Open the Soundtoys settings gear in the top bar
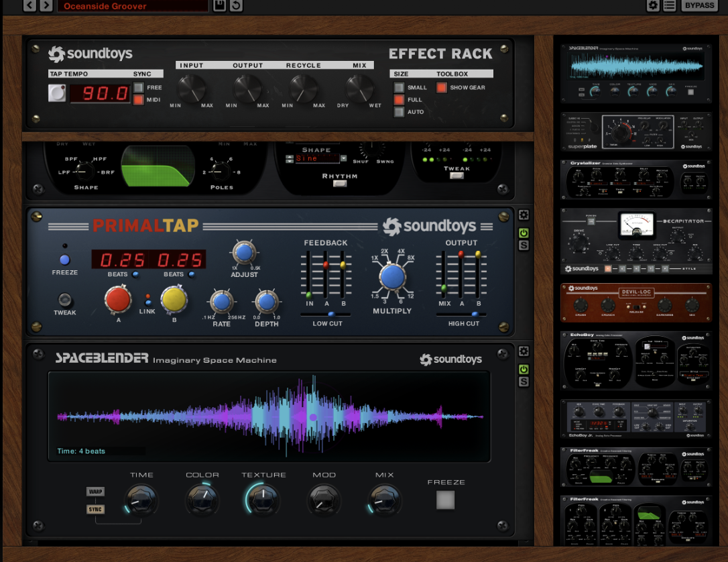This screenshot has height=562, width=728. coord(654,5)
